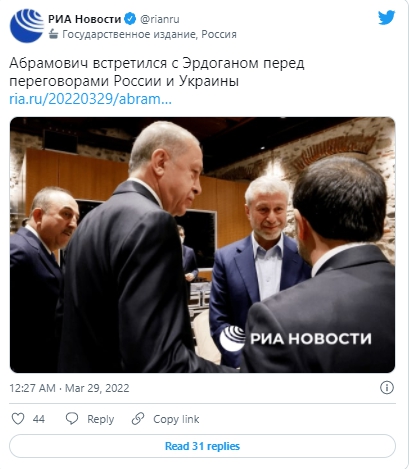The image size is (409, 469).
Task: Click the Государственное издание, Россия label
Action: pos(149,34)
